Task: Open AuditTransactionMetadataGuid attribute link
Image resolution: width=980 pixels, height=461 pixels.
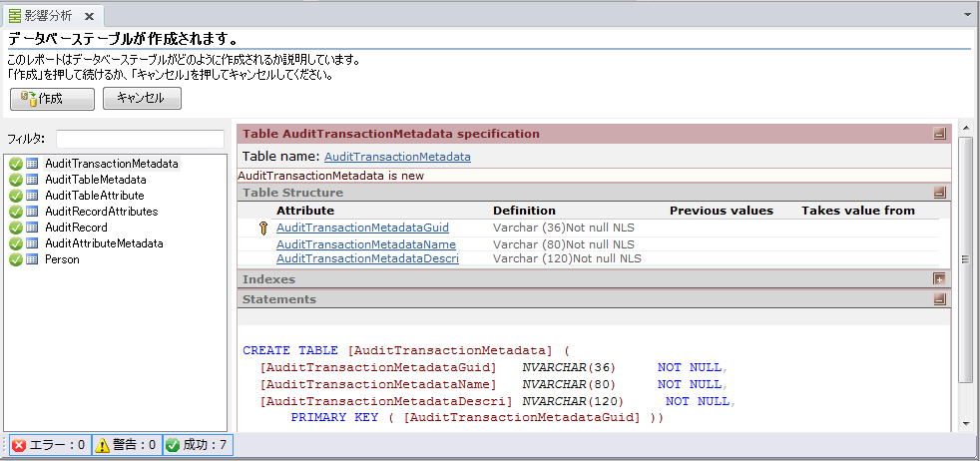Action: (362, 228)
